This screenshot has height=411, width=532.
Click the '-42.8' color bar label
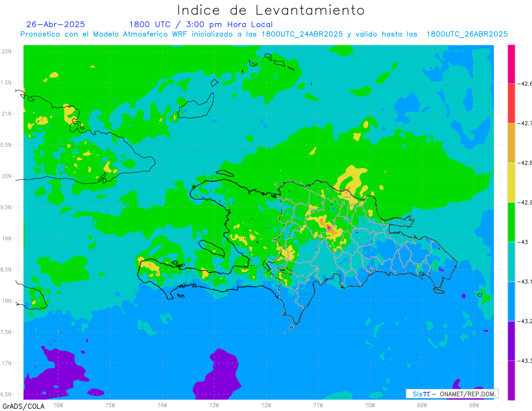coord(524,163)
